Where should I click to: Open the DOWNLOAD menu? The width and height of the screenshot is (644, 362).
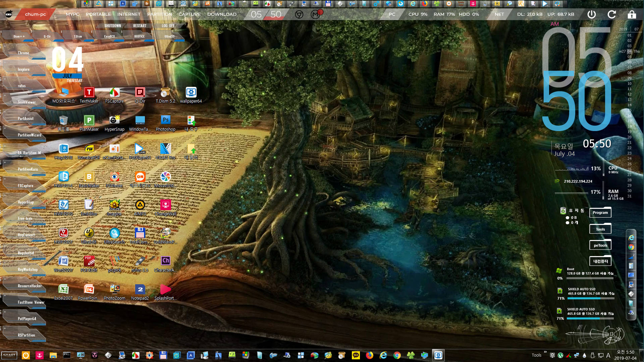[222, 14]
